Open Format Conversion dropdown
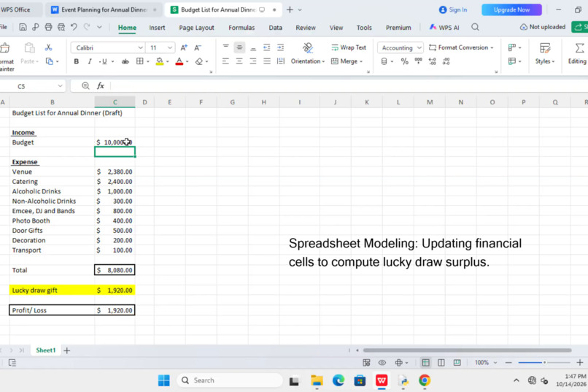 [461, 47]
